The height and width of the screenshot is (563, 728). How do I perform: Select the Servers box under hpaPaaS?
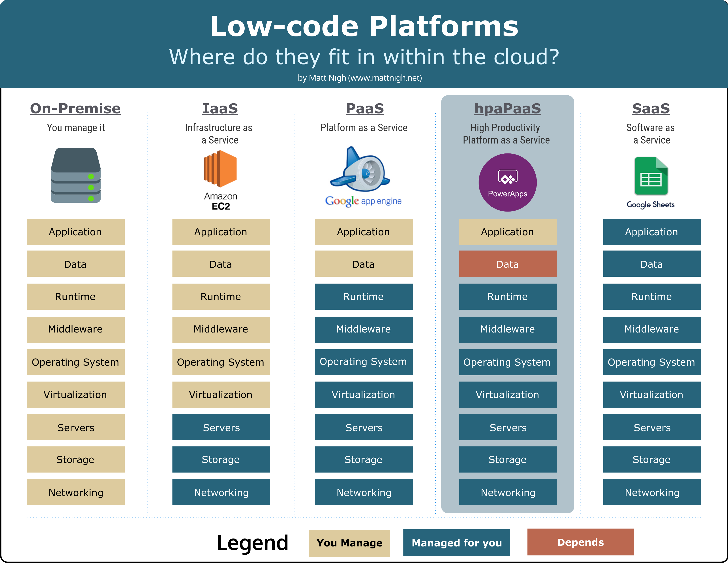point(508,427)
